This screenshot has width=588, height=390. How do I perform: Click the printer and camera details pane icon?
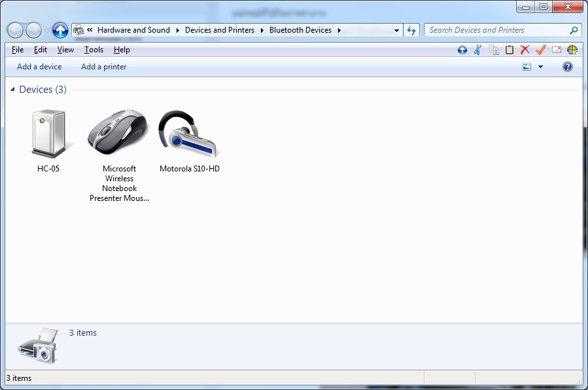pyautogui.click(x=38, y=346)
